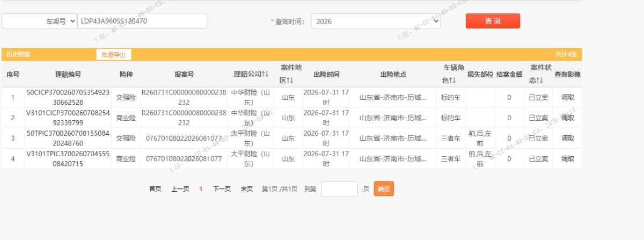
Task: Click the orange 确定 page jump button
Action: [x=384, y=189]
